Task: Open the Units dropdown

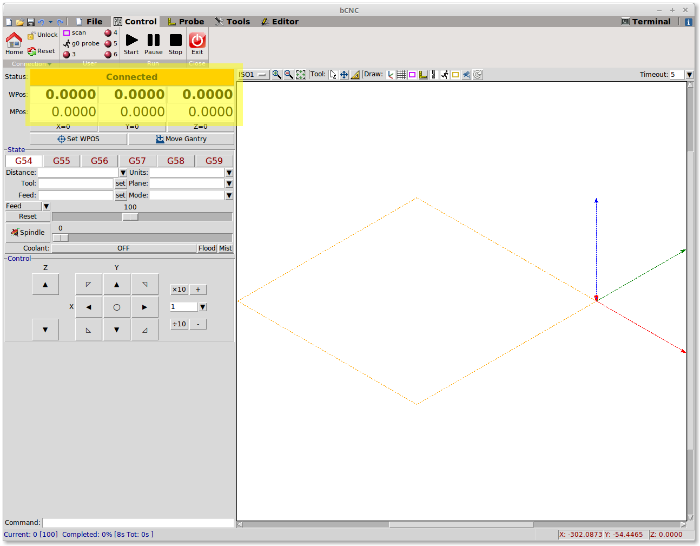Action: click(229, 173)
